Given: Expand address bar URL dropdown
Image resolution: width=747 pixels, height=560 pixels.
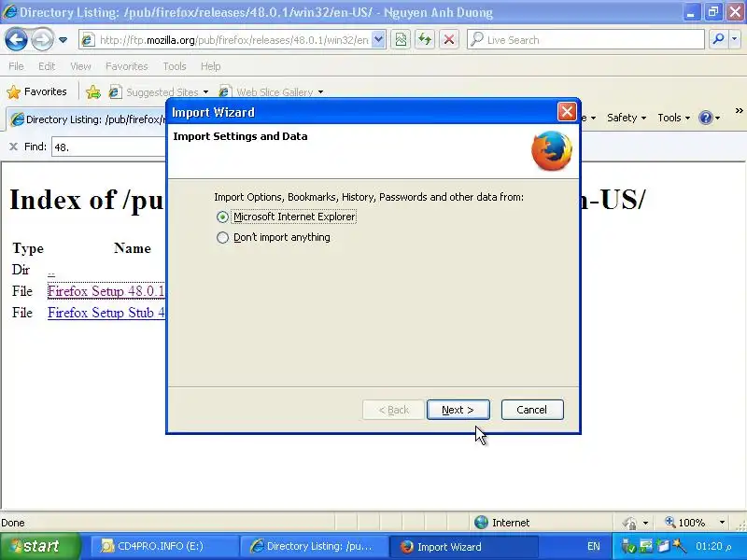Looking at the screenshot, I should click(378, 40).
